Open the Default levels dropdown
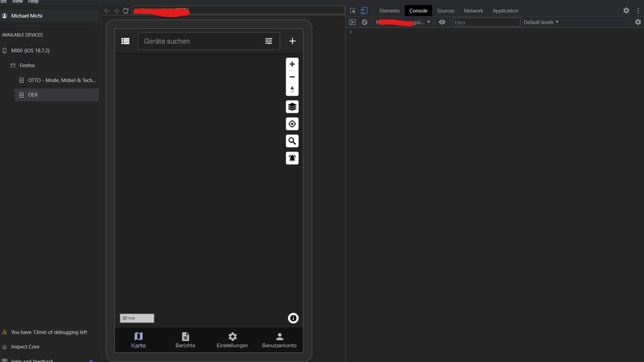644x362 pixels. point(541,22)
